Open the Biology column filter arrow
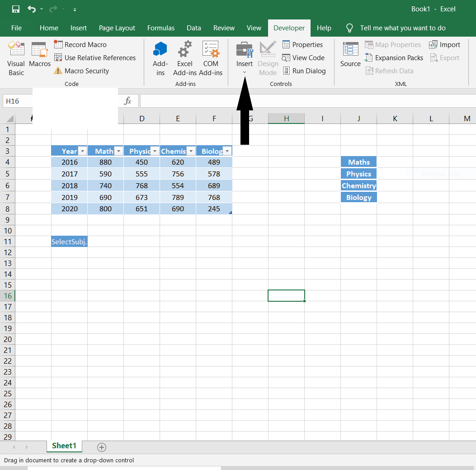476x470 pixels. [x=227, y=151]
